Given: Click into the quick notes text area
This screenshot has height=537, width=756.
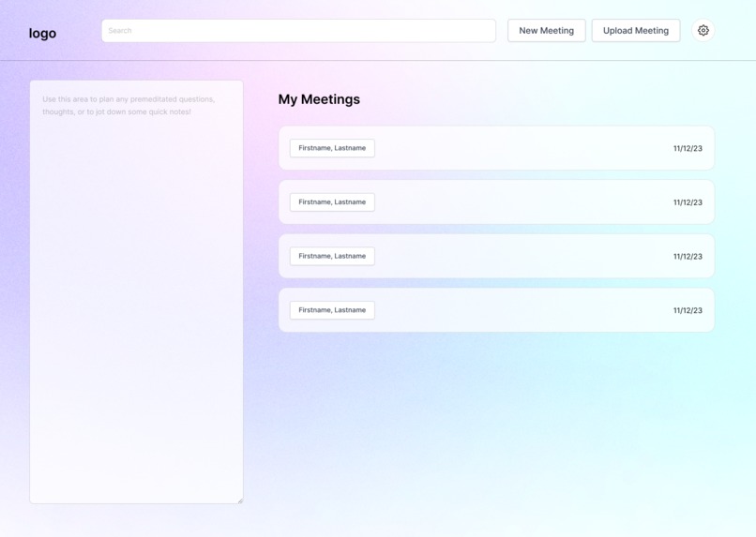Looking at the screenshot, I should coord(136,291).
